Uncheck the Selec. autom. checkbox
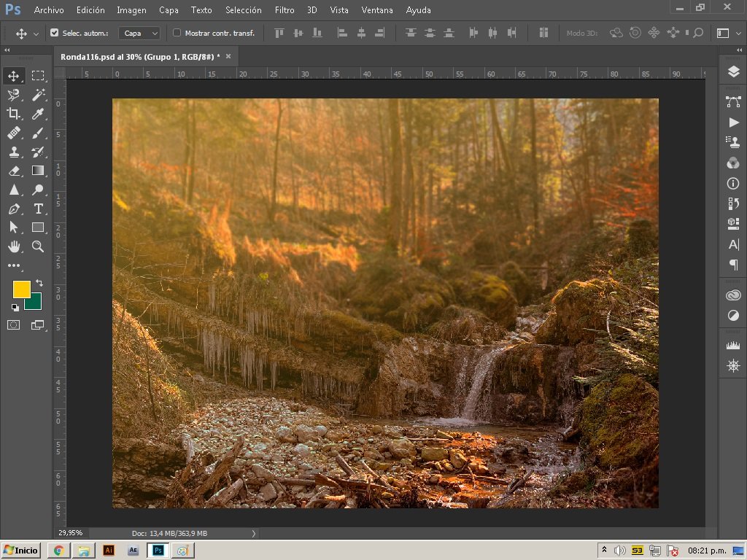Screen dimensions: 747x560 (x=54, y=32)
